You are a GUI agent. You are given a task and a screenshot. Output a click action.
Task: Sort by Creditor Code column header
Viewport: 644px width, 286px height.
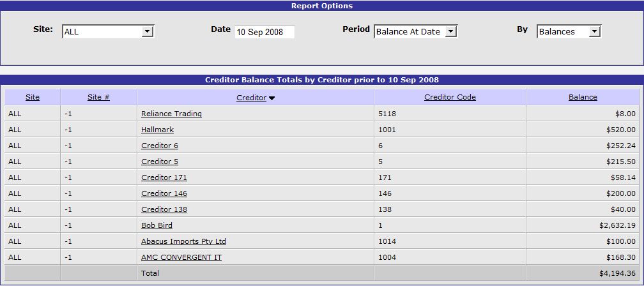tap(450, 98)
